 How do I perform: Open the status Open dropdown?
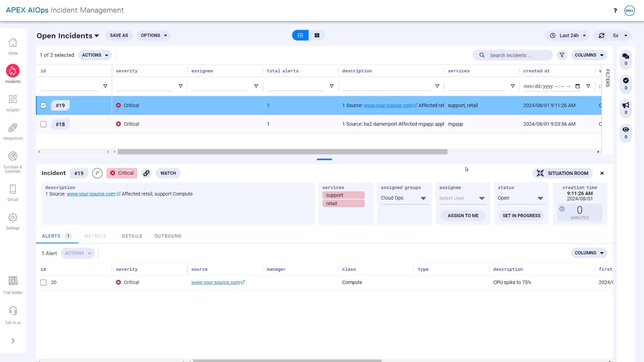point(521,198)
